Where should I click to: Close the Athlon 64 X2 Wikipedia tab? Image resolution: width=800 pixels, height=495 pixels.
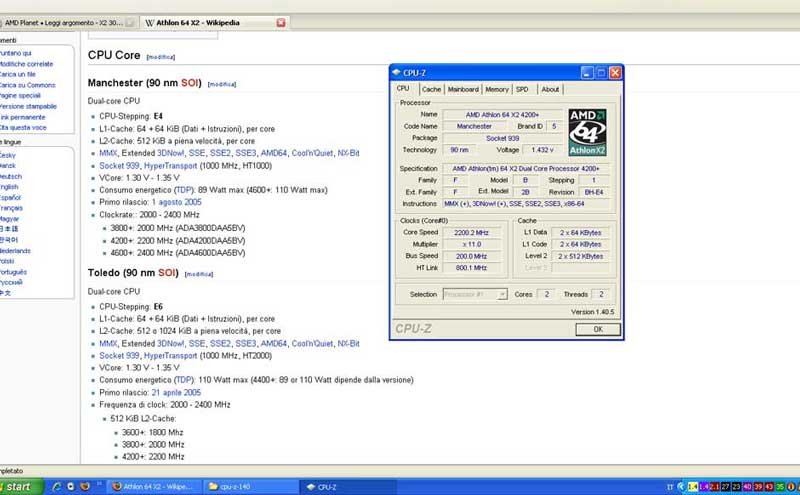point(281,23)
